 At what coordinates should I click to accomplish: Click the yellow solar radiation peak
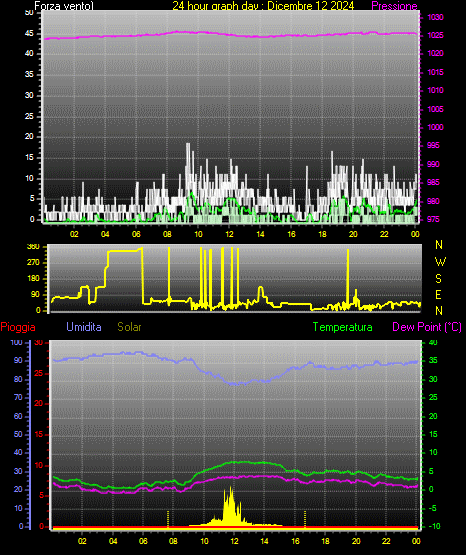click(x=231, y=489)
